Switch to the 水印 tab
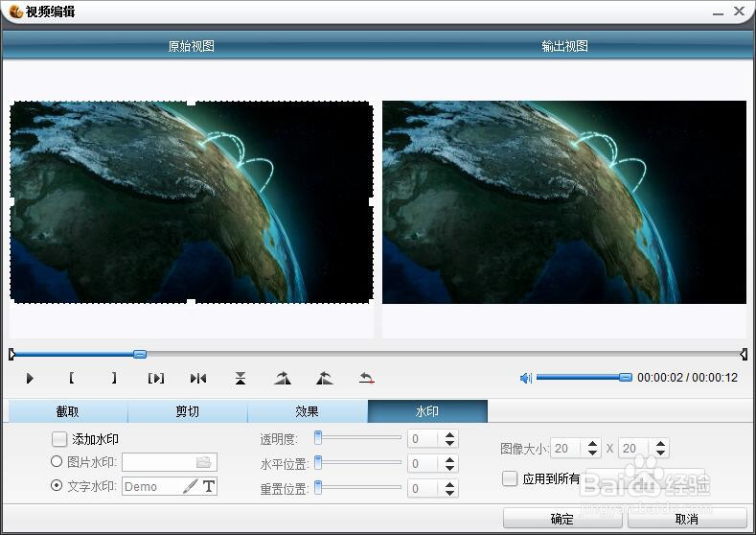 (427, 411)
